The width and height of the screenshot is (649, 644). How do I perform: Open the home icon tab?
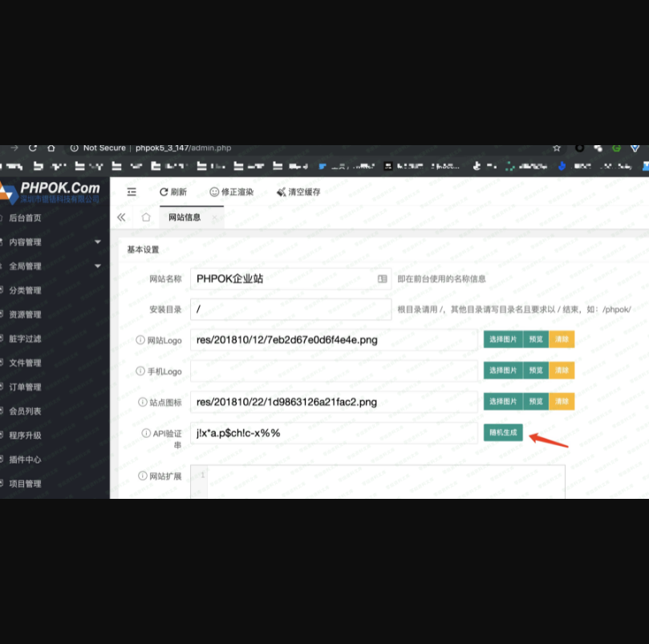[x=146, y=217]
